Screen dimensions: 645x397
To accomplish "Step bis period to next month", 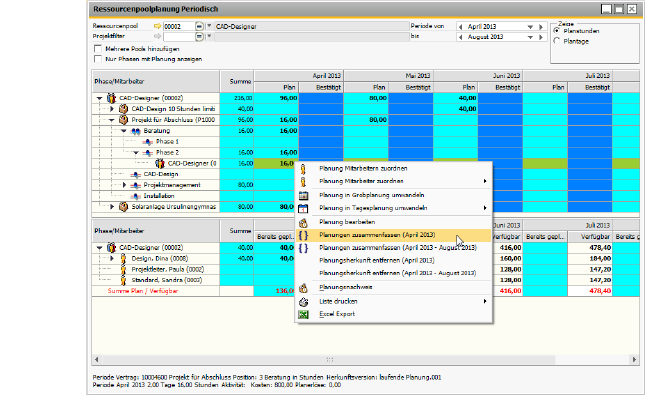I will click(x=541, y=37).
